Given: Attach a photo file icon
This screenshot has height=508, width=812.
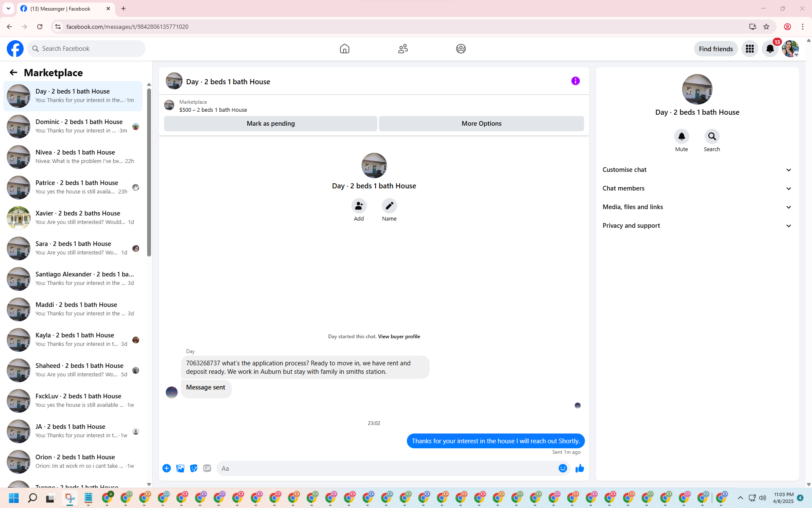Looking at the screenshot, I should [180, 468].
